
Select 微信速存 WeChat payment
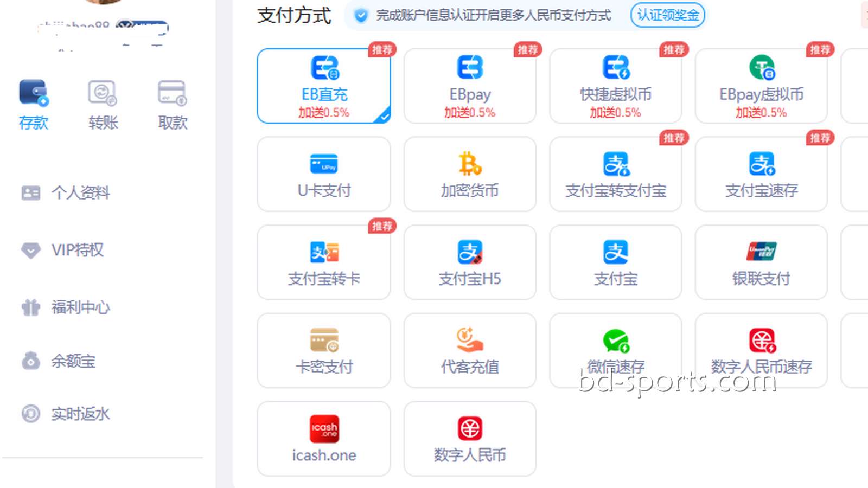[x=616, y=350]
